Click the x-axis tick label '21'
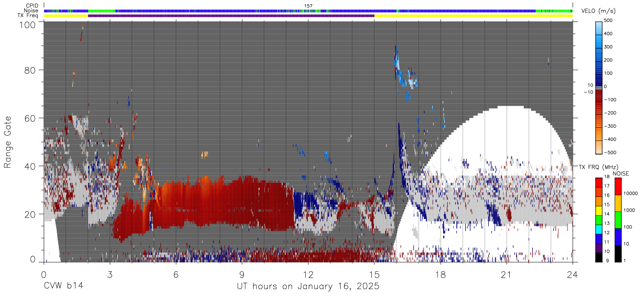This screenshot has width=644, height=297. (507, 274)
